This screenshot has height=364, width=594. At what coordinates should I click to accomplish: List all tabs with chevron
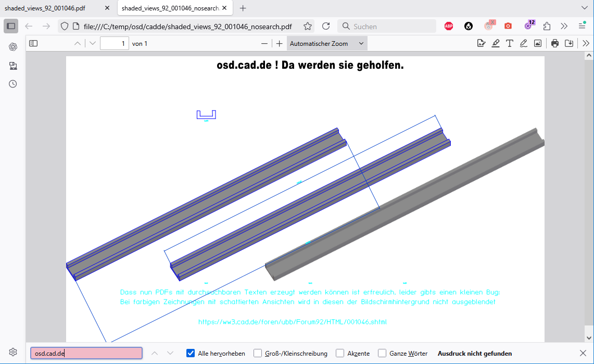[x=584, y=8]
